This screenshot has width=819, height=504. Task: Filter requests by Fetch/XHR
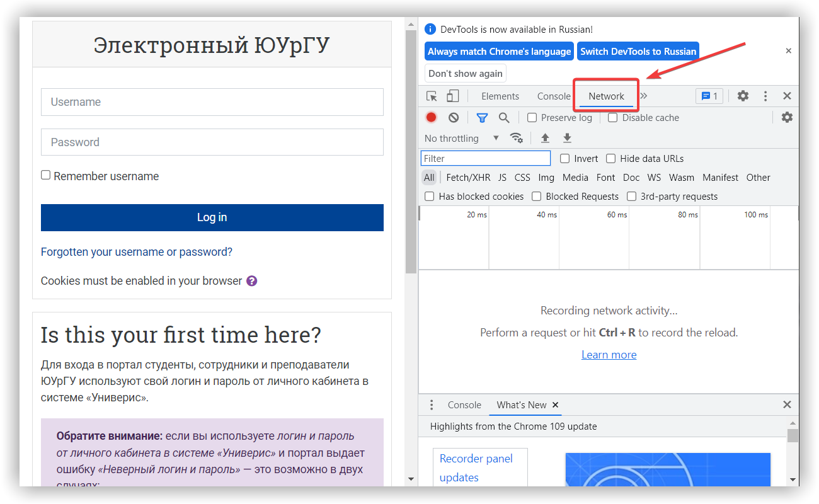[468, 177]
